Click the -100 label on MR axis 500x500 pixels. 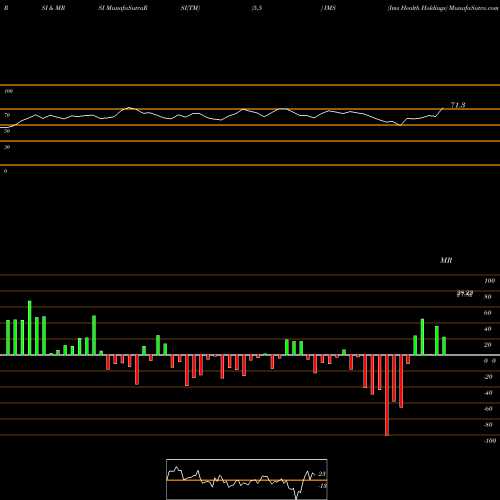pos(490,441)
